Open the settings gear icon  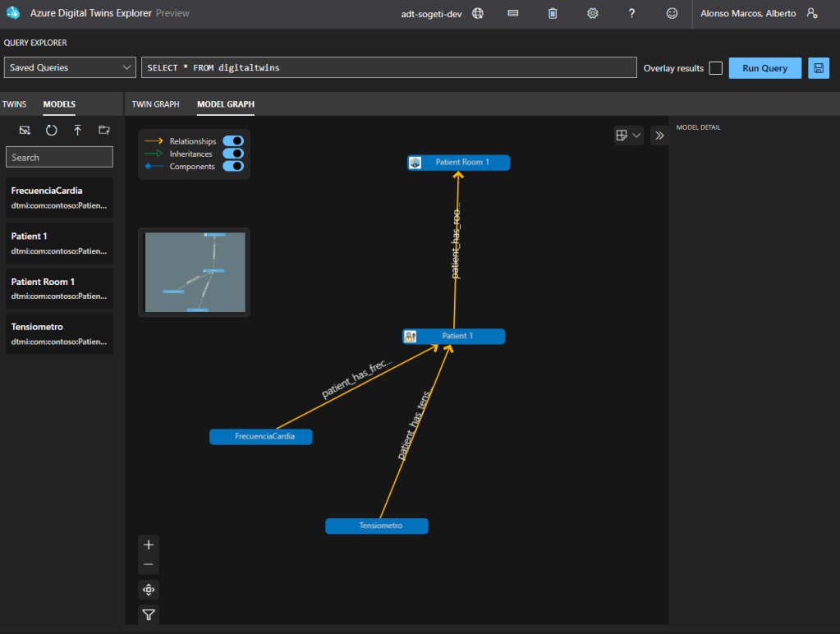tap(592, 13)
